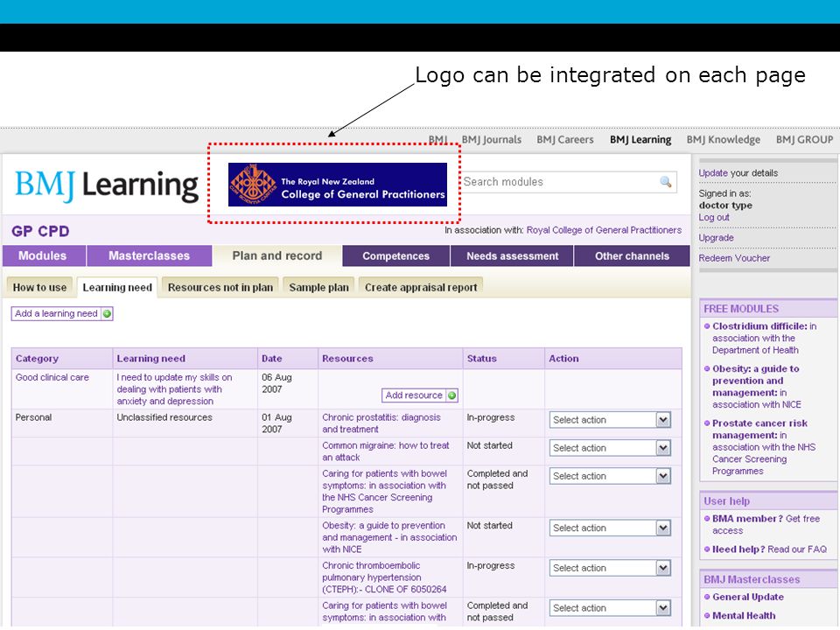Click the Add resource button
This screenshot has width=840, height=630.
[420, 395]
